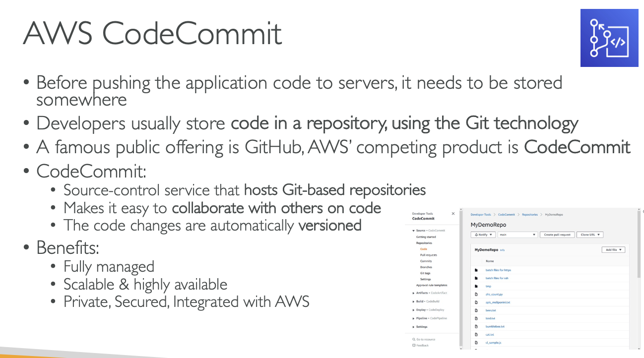The height and width of the screenshot is (358, 644).
Task: Expand the Artifacts CodeArtifact section
Action: coord(413,293)
